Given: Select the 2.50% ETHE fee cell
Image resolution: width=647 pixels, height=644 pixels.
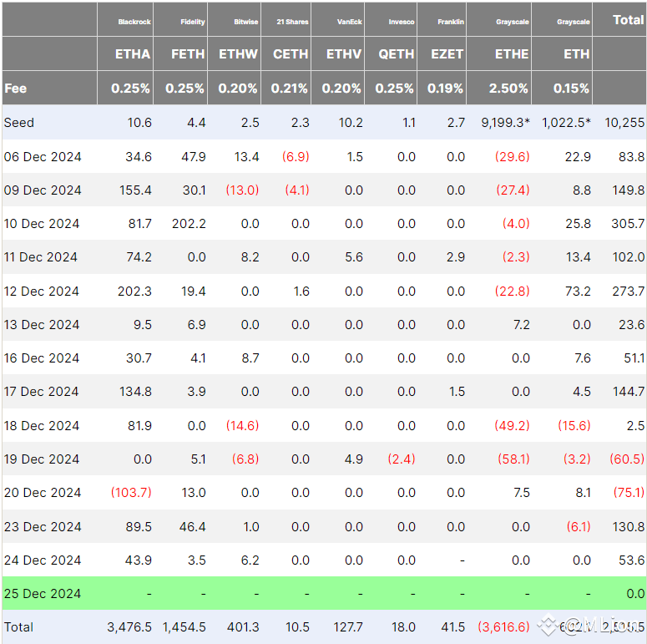Looking at the screenshot, I should (508, 89).
